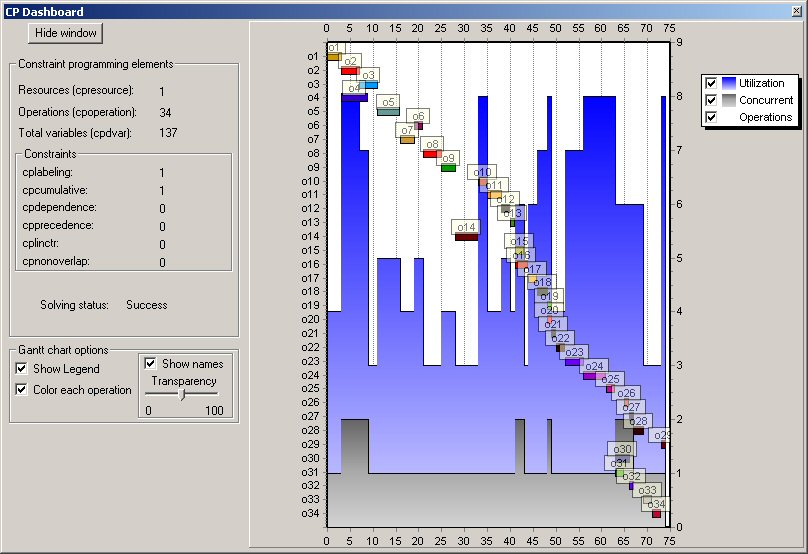
Task: Uncheck the Show names checkbox
Action: (151, 363)
